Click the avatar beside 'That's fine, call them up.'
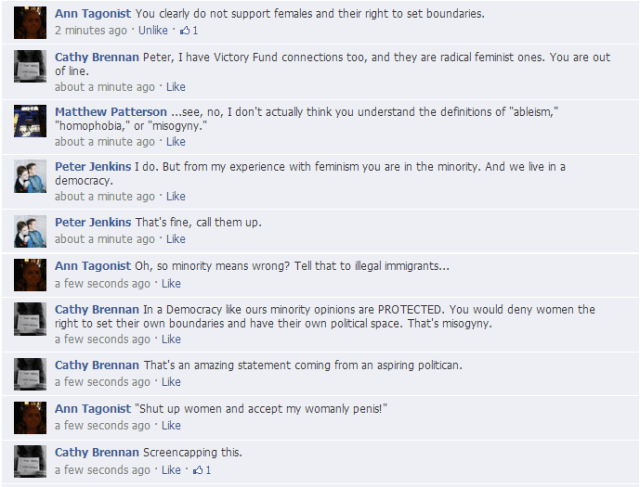The image size is (640, 487). pyautogui.click(x=31, y=231)
